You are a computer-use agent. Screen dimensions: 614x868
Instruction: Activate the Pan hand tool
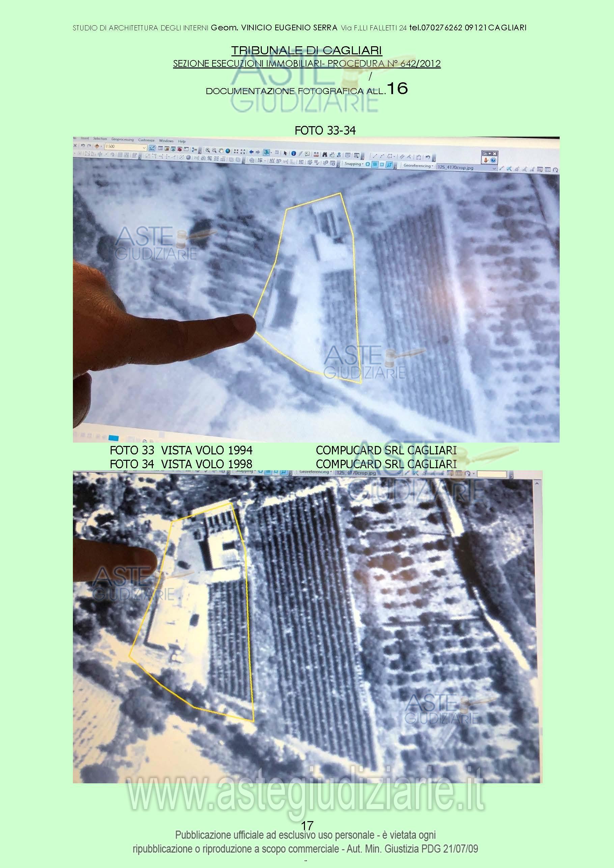tap(221, 150)
